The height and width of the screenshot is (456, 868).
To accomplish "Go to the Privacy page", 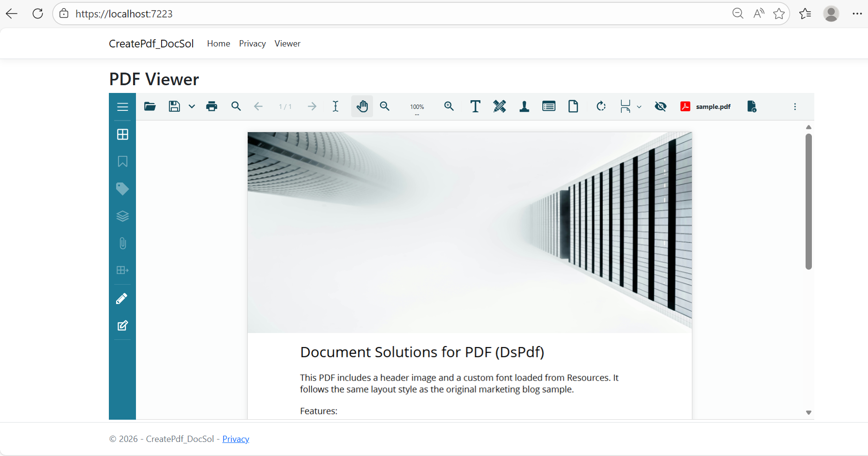I will pyautogui.click(x=252, y=43).
